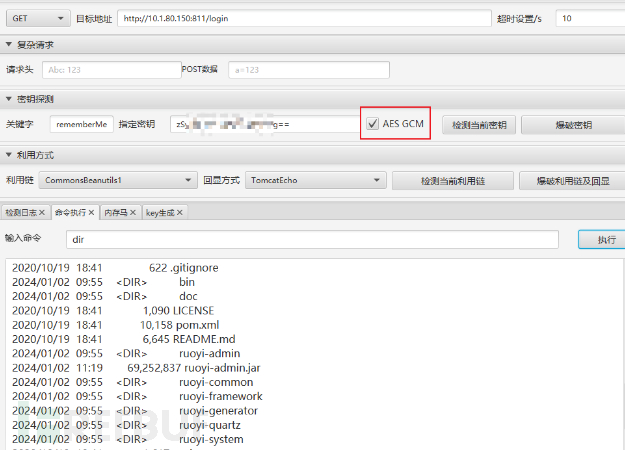Click the 目标地址 URL input field

[x=303, y=18]
